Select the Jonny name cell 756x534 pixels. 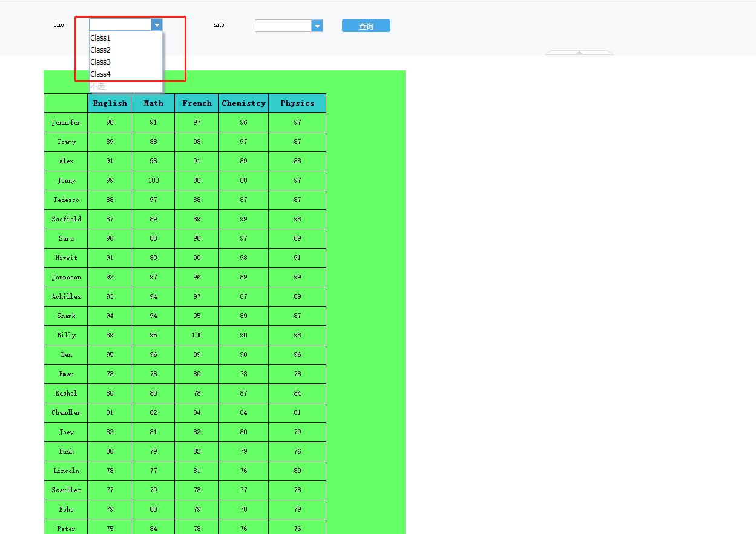click(x=66, y=180)
